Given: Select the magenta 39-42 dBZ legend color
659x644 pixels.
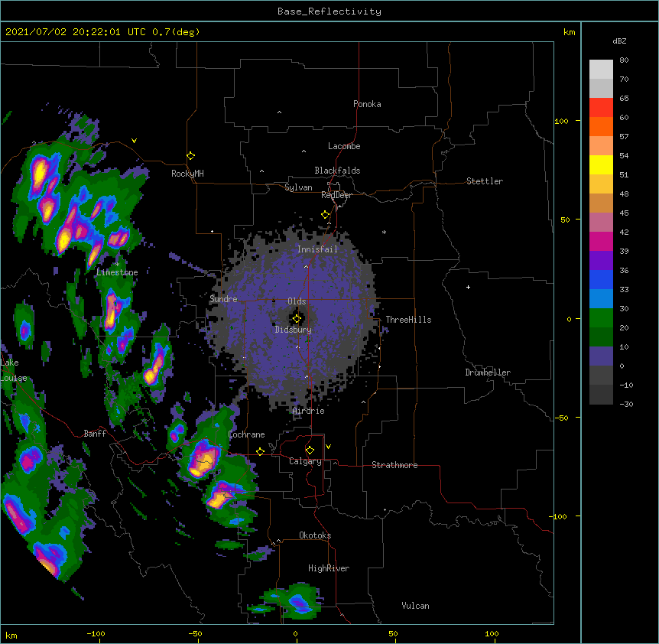Looking at the screenshot, I should click(601, 241).
